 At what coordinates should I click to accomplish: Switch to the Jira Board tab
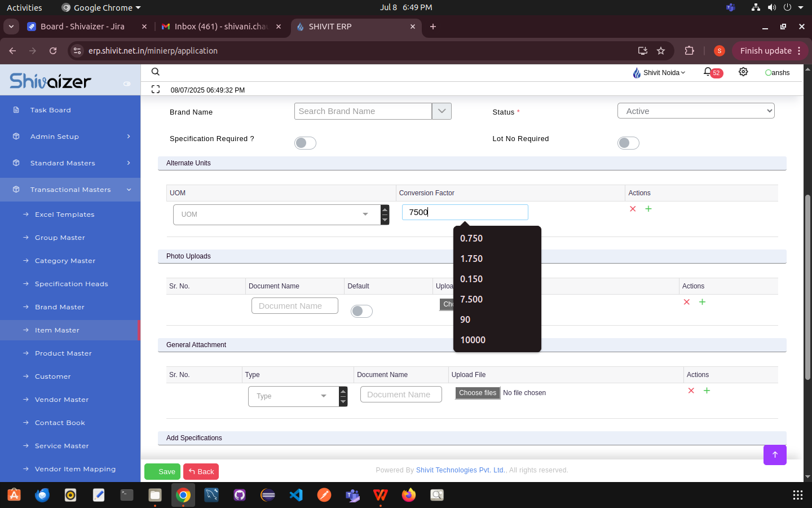[x=82, y=27]
